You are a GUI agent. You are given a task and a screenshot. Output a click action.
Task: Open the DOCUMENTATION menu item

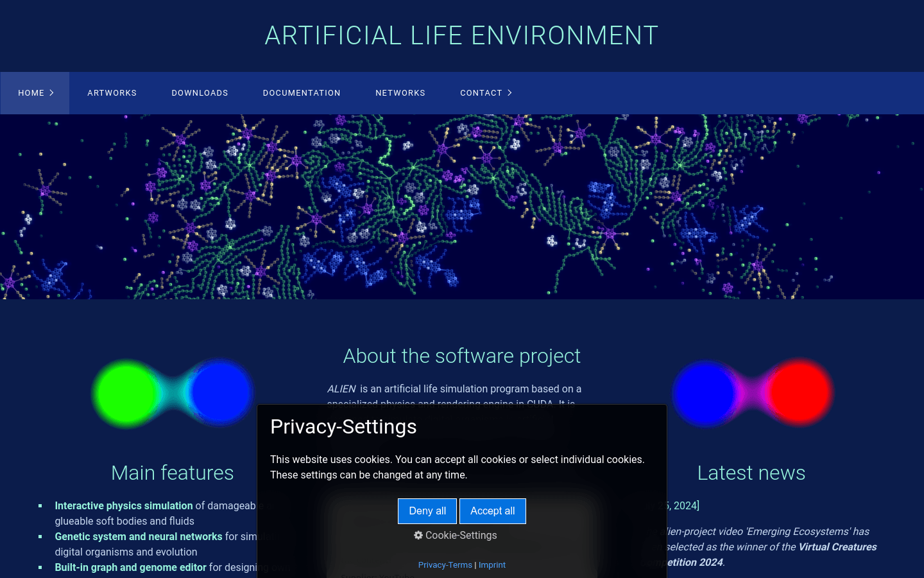click(302, 93)
